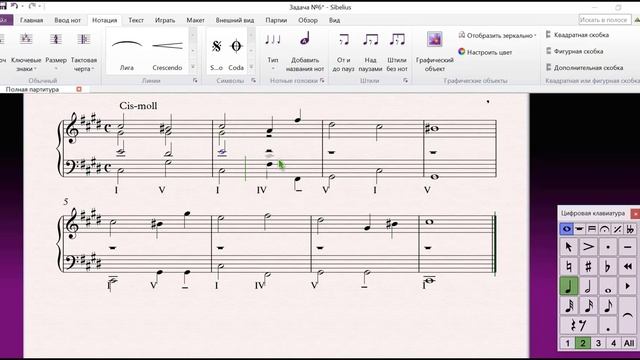The height and width of the screenshot is (360, 640).
Task: Select the Полная партитура score tab
Action: click(32, 89)
